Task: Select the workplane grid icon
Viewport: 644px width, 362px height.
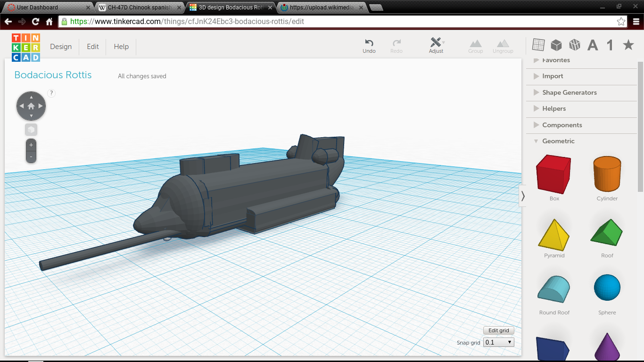Action: click(538, 45)
